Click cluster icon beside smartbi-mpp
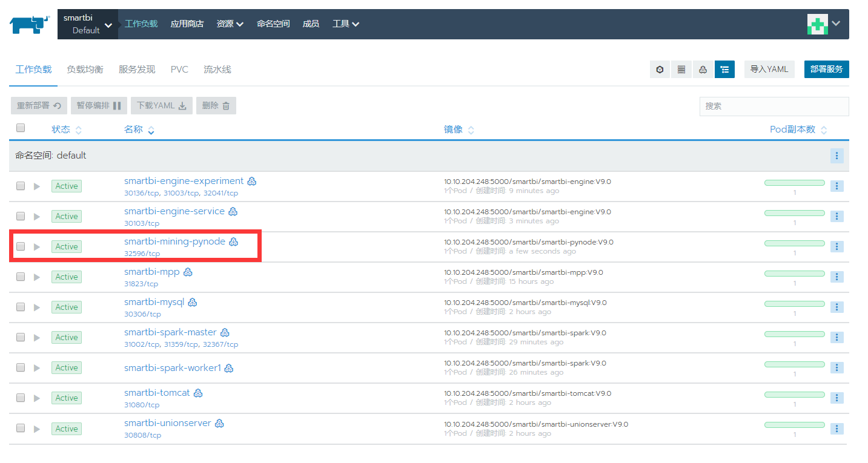The width and height of the screenshot is (868, 463). pos(188,272)
